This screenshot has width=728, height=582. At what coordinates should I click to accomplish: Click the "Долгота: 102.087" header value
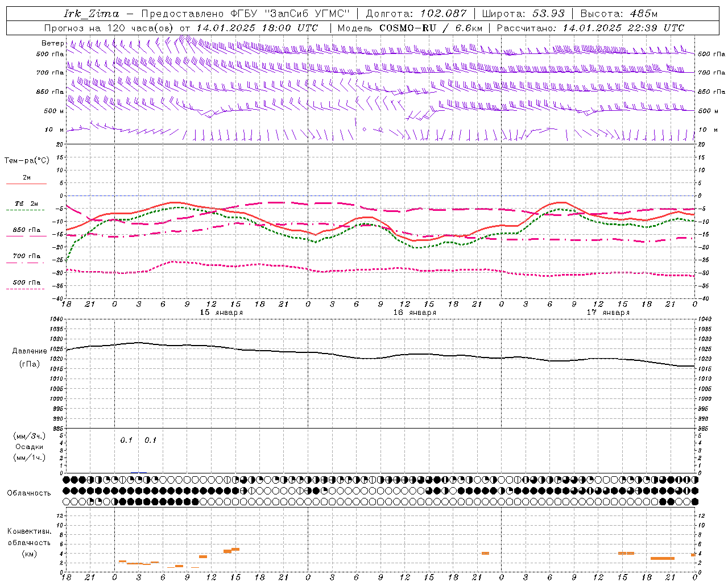[416, 14]
